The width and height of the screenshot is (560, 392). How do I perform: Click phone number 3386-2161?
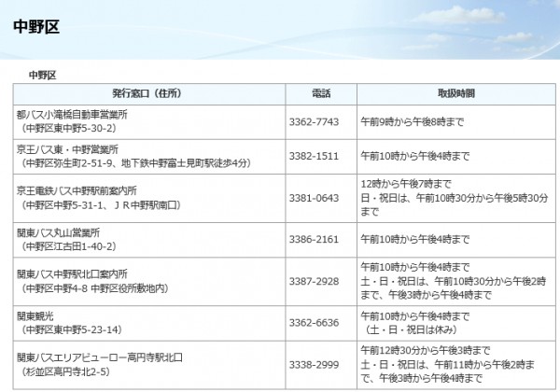(314, 240)
